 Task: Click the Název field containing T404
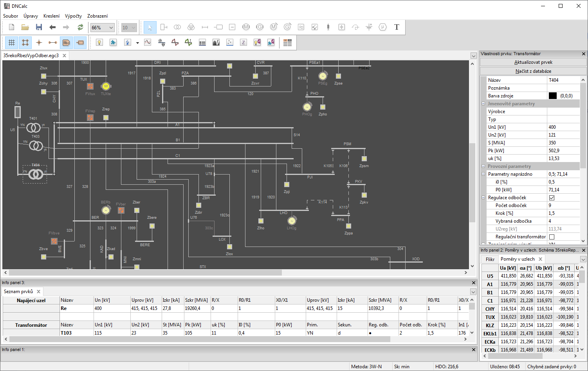coord(563,80)
